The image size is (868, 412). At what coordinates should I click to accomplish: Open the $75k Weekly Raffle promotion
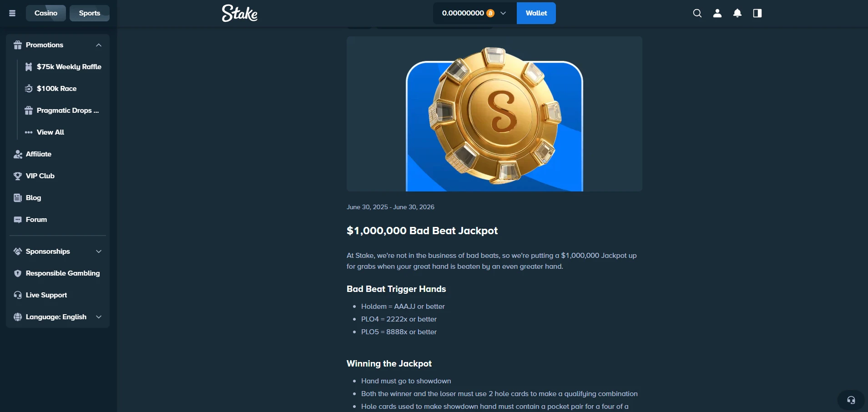[x=63, y=67]
